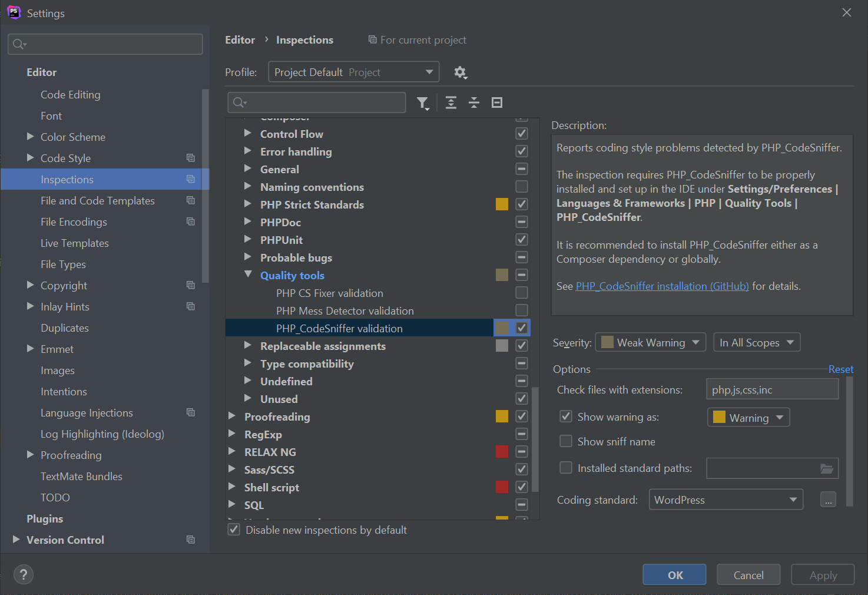Collapse all inspection groups via toolbar icon

pos(474,103)
